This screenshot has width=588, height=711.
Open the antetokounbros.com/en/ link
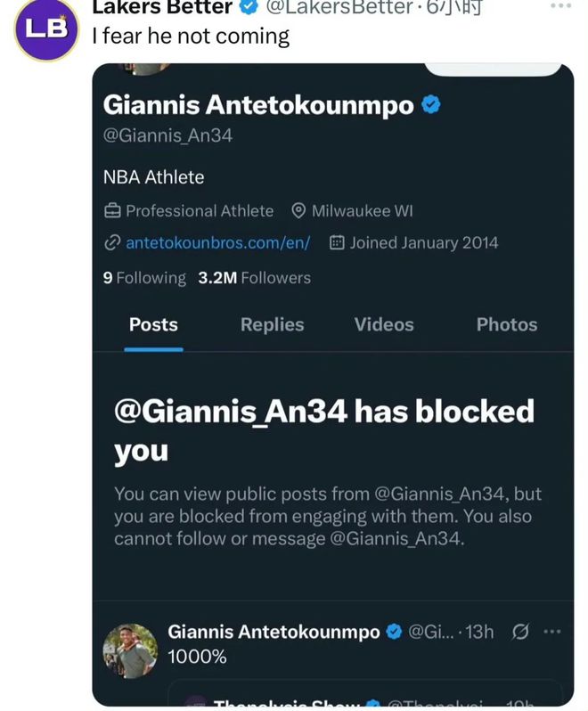(x=217, y=242)
